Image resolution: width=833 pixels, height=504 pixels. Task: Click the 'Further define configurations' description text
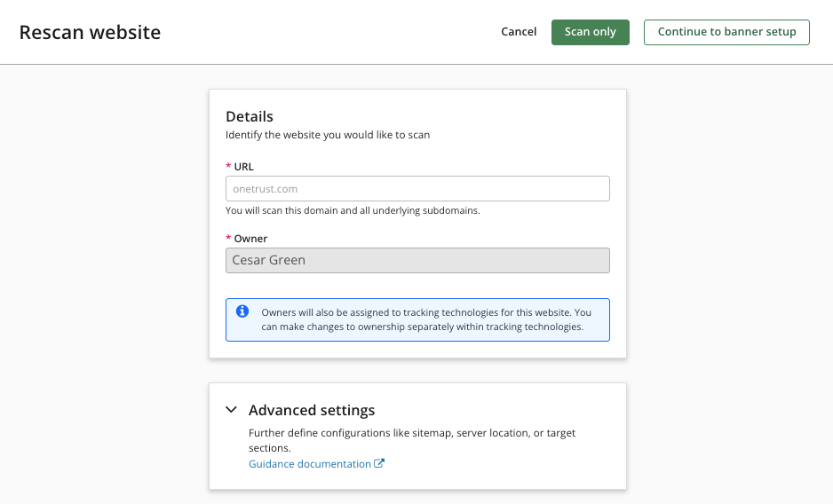pyautogui.click(x=412, y=440)
